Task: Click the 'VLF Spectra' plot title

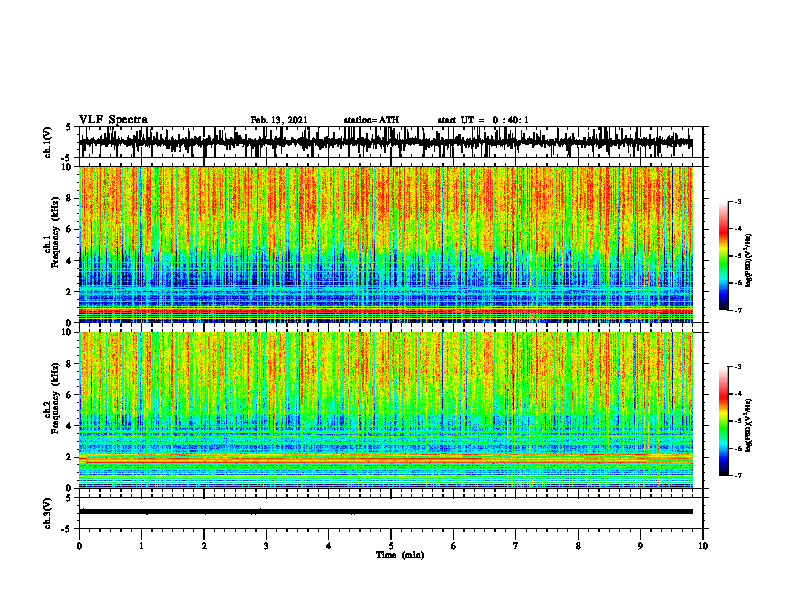Action: pos(113,120)
